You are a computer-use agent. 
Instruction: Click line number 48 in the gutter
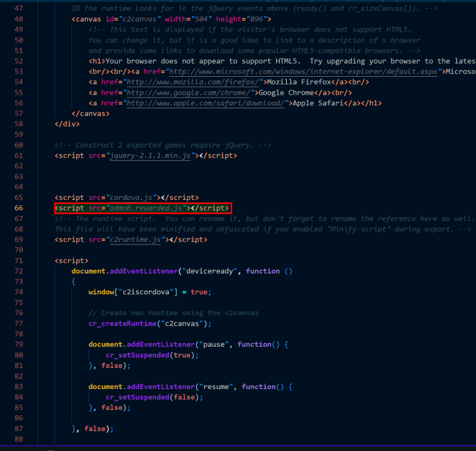point(18,19)
